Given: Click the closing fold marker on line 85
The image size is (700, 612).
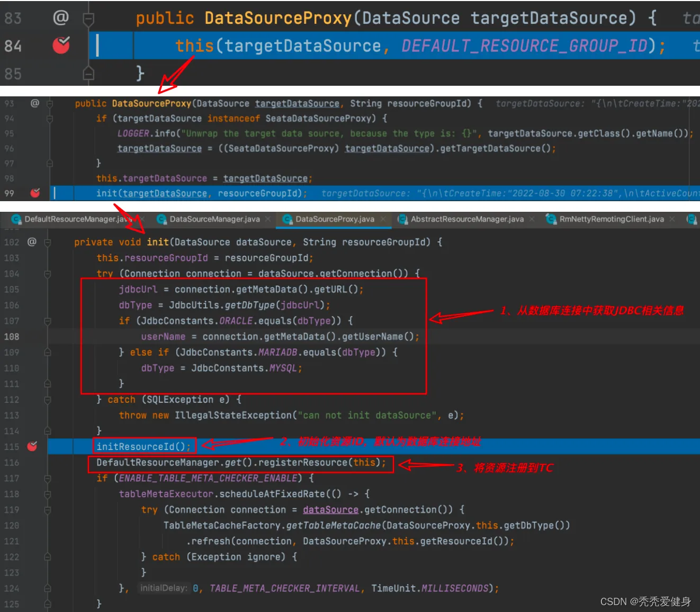Looking at the screenshot, I should 88,73.
